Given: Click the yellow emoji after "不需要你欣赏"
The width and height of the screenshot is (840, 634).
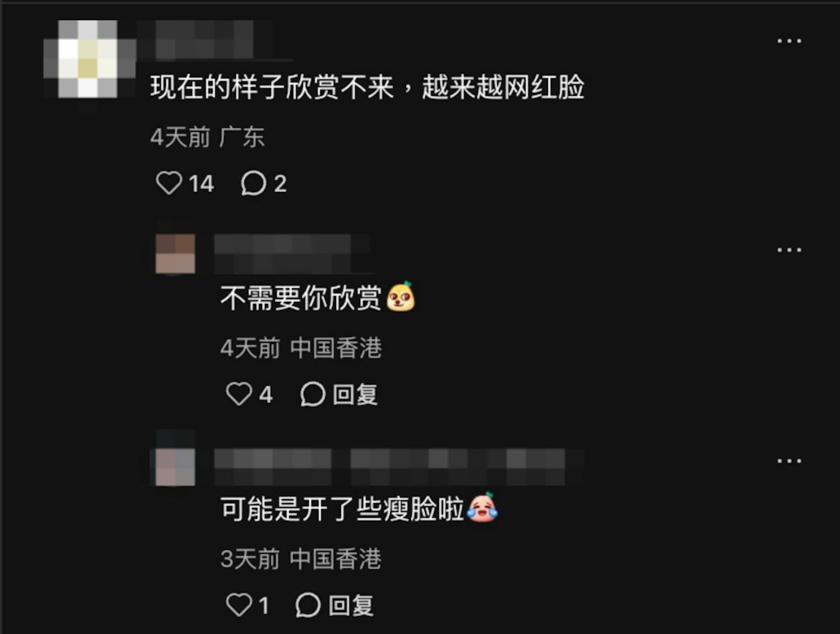Looking at the screenshot, I should coord(400,297).
